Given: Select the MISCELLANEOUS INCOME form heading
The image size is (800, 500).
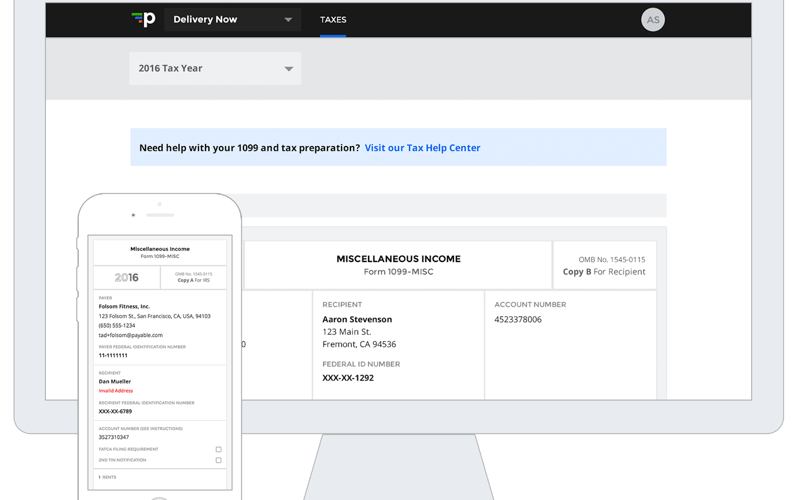Looking at the screenshot, I should click(x=398, y=259).
